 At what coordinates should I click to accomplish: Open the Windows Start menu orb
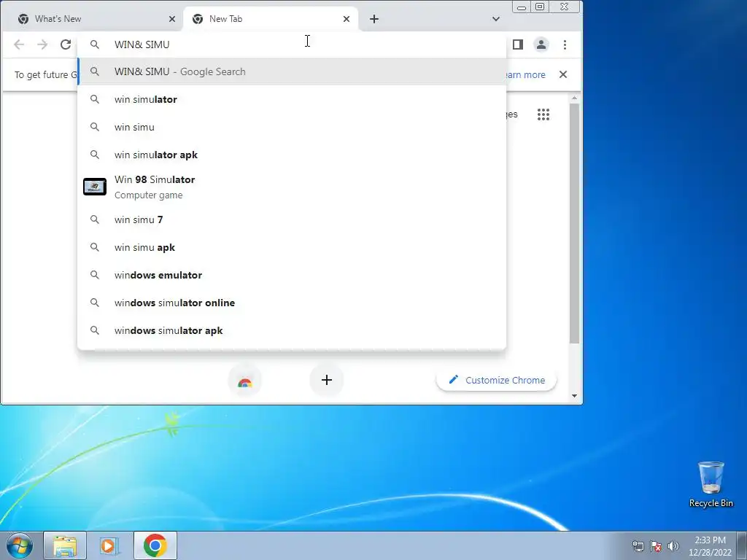click(20, 545)
